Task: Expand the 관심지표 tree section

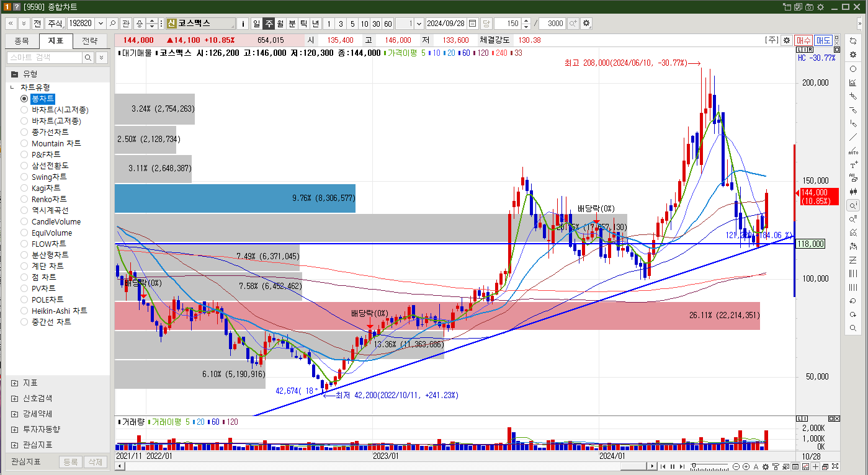Action: pos(14,445)
